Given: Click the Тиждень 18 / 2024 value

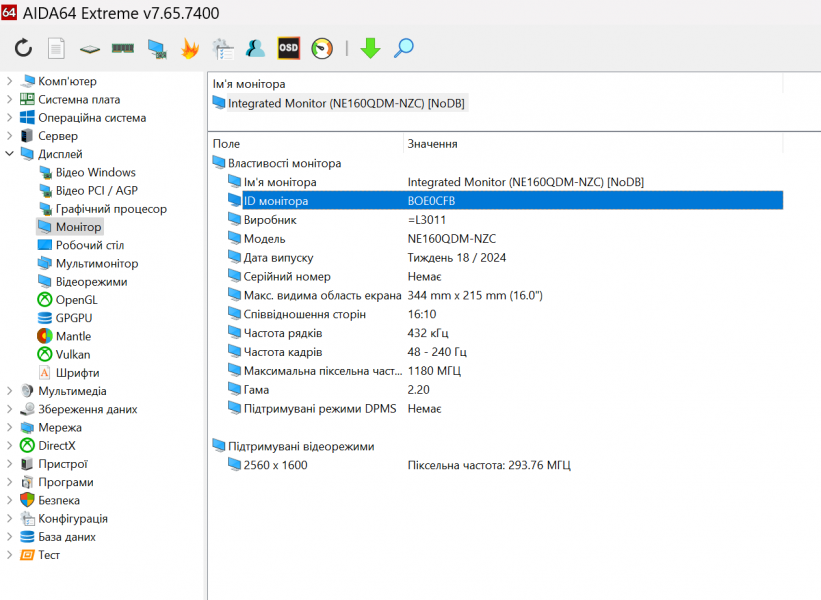Looking at the screenshot, I should point(457,258).
